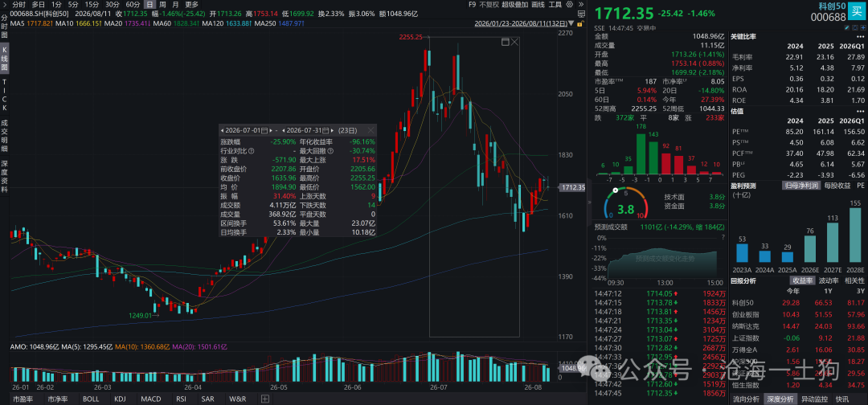Switch chart to 60分 period
The height and width of the screenshot is (405, 868).
click(133, 5)
